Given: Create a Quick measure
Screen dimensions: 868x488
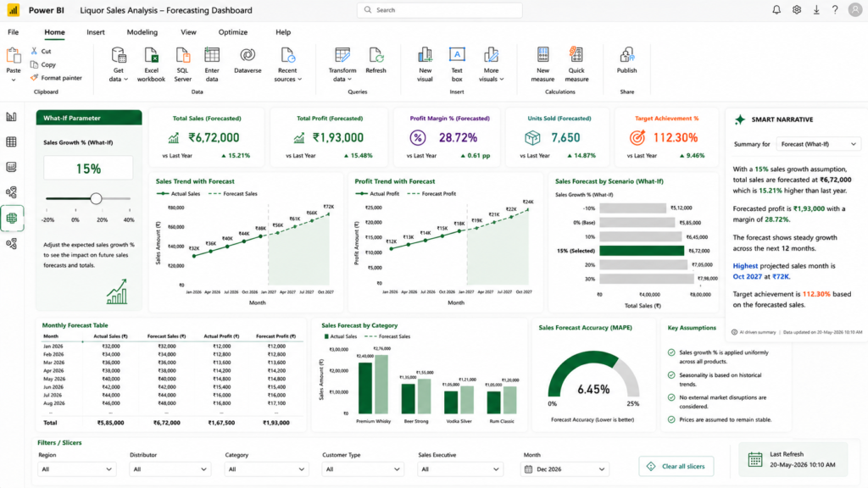Looking at the screenshot, I should [x=576, y=64].
